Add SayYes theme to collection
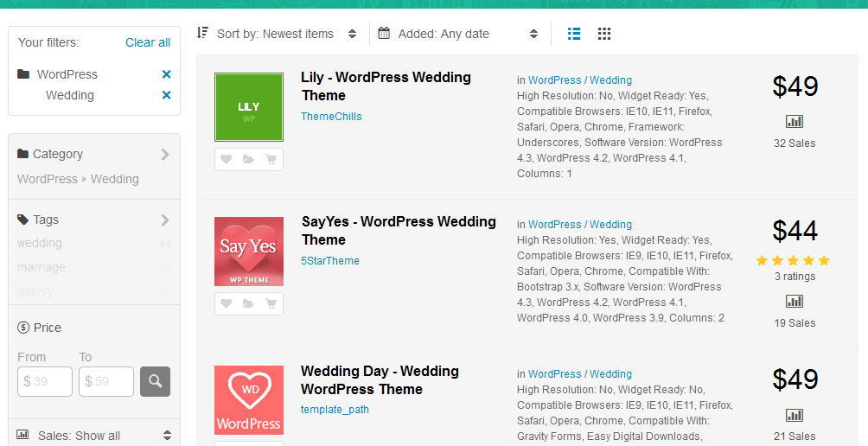Image resolution: width=868 pixels, height=446 pixels. tap(248, 303)
